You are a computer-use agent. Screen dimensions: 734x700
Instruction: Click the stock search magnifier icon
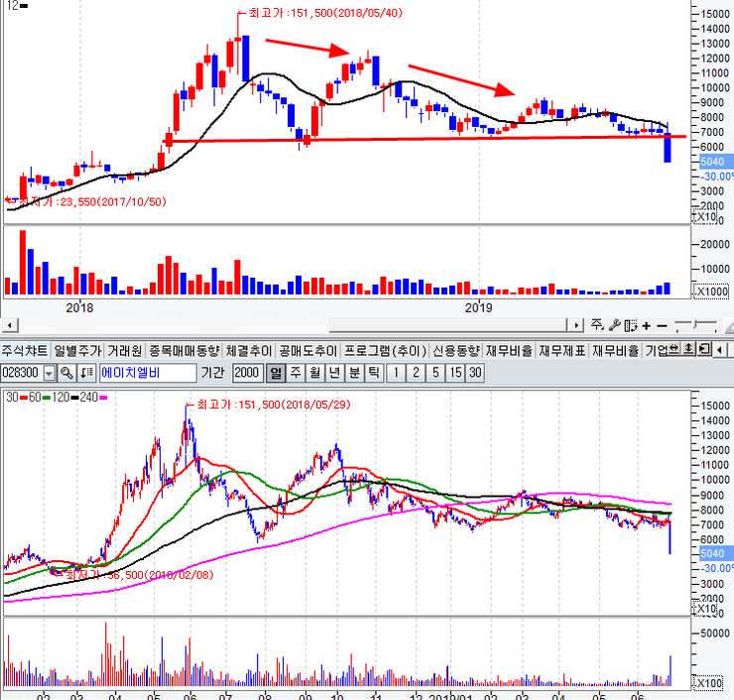[x=66, y=373]
